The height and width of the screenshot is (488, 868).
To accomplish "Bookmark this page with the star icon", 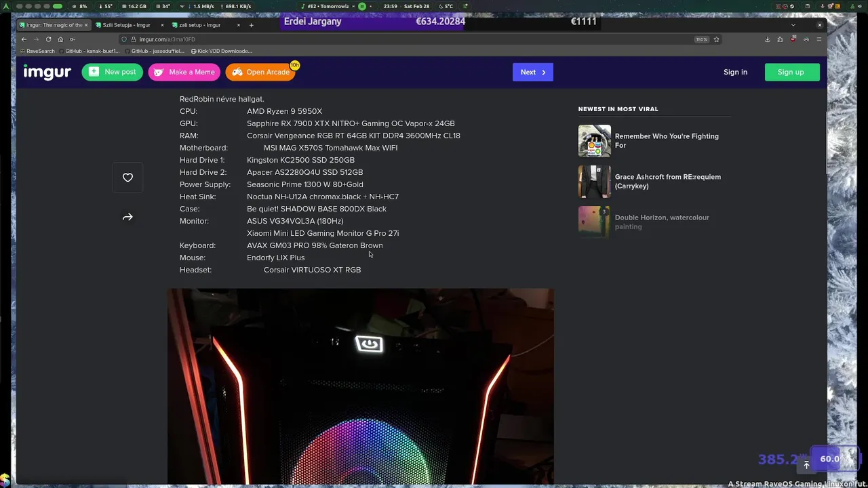I will point(716,39).
